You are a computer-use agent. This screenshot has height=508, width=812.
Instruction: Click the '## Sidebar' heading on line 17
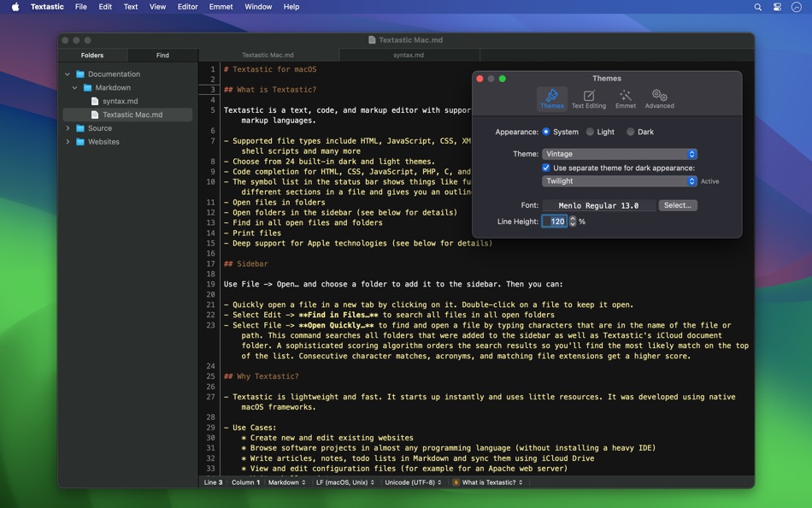click(246, 264)
